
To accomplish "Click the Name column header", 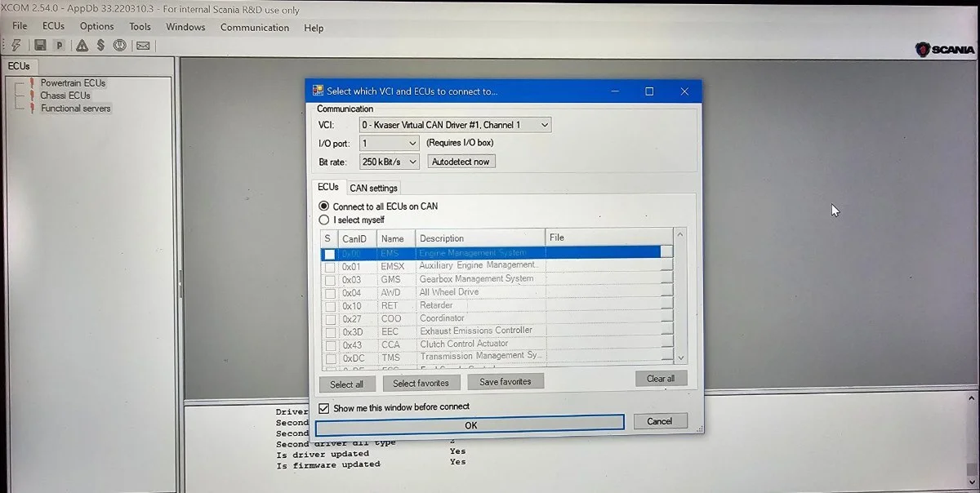I will coord(396,238).
